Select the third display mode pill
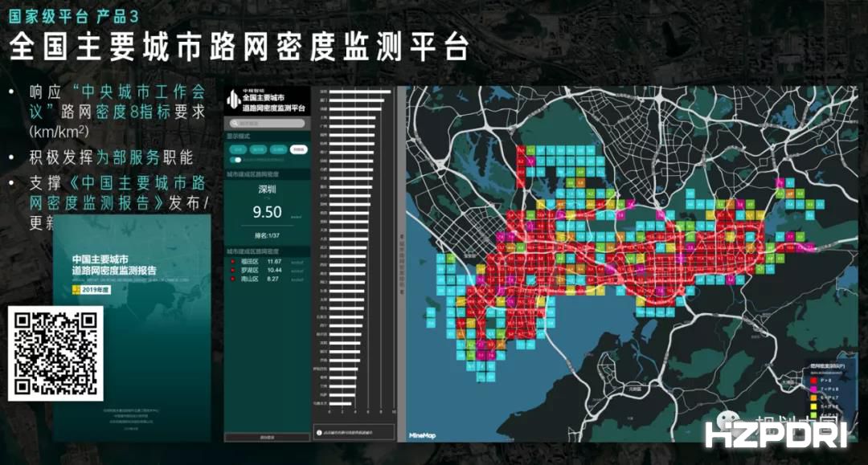Viewport: 868px width, 465px height. pyautogui.click(x=277, y=149)
